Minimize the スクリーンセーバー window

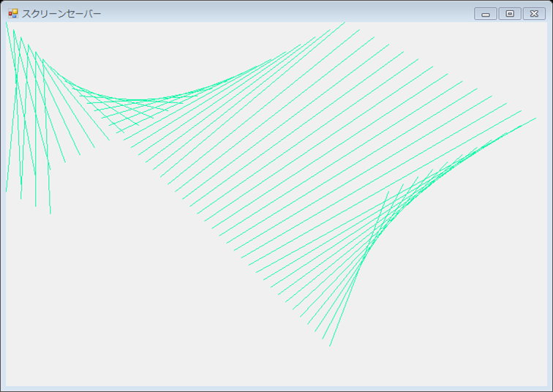(x=485, y=13)
